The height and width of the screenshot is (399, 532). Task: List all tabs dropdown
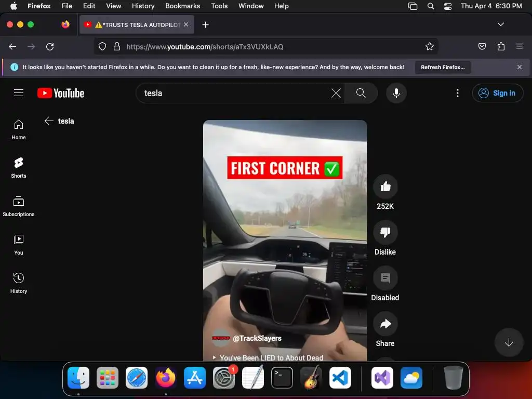point(500,24)
